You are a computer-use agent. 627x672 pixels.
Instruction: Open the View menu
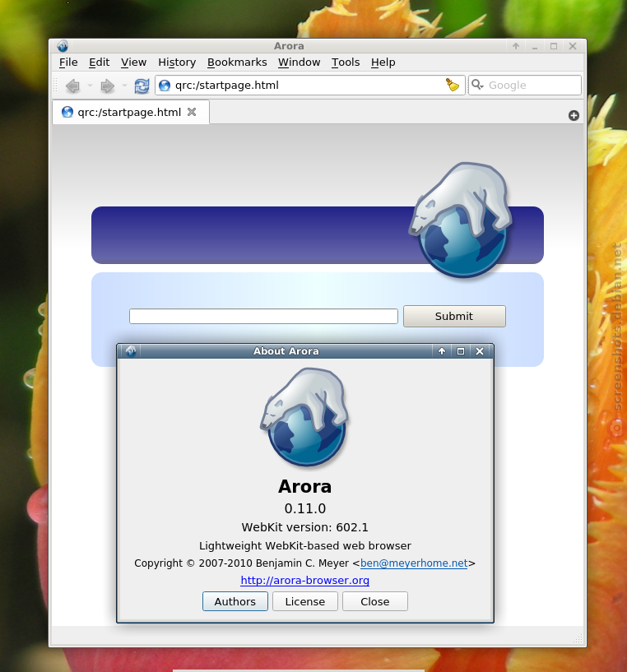click(x=133, y=63)
